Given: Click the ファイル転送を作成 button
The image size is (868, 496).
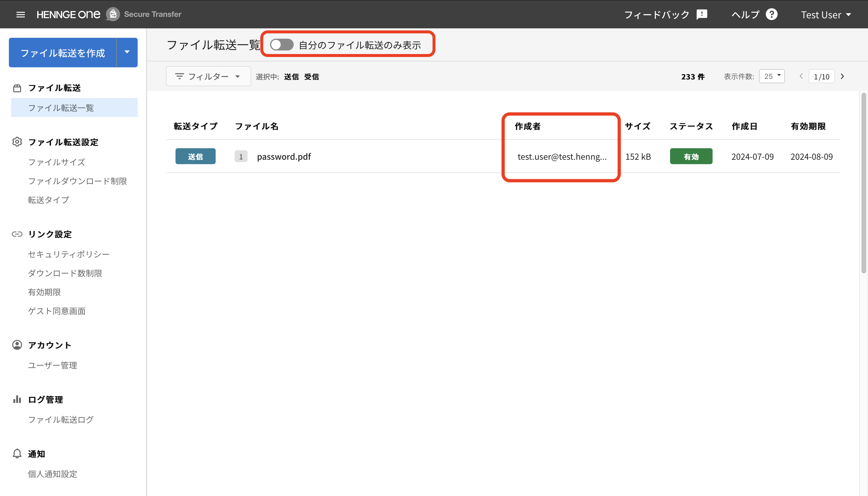Looking at the screenshot, I should [x=63, y=53].
